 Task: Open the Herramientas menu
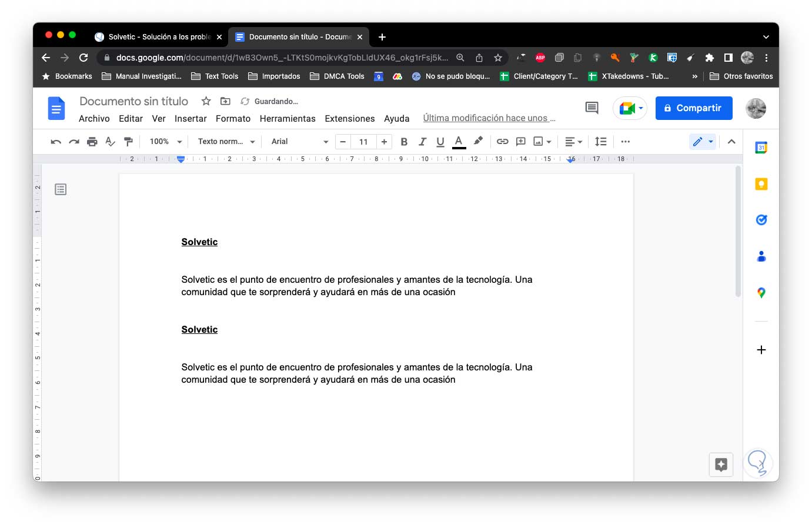288,119
